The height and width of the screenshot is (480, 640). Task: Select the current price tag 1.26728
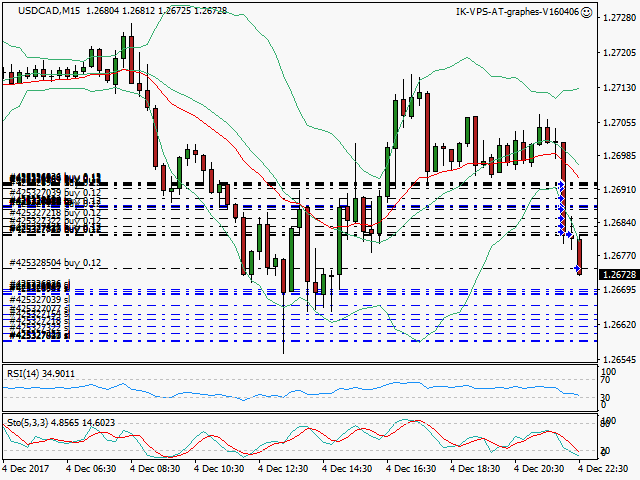tap(618, 274)
